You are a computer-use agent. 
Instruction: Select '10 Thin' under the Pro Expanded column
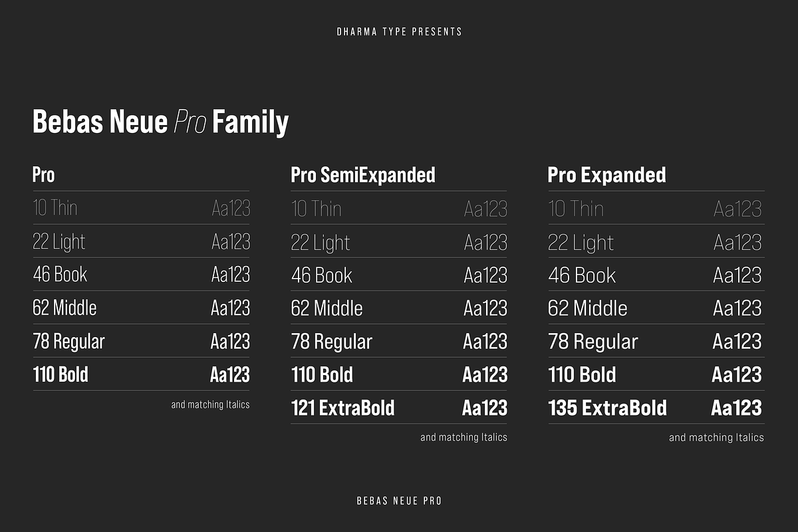[576, 209]
